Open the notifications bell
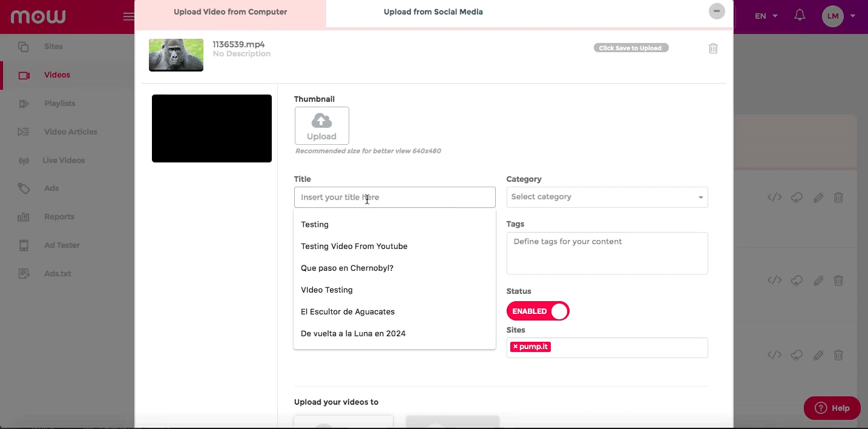Viewport: 868px width, 429px height. coord(800,15)
